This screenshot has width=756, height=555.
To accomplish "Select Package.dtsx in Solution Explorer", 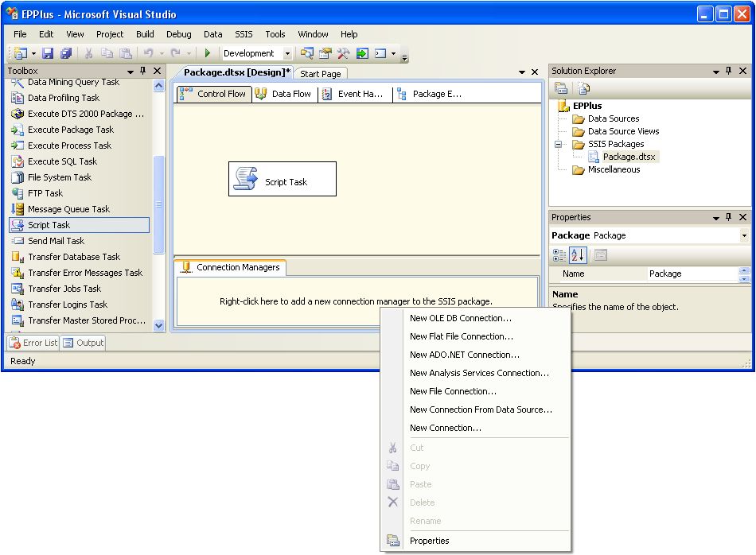I will point(629,157).
